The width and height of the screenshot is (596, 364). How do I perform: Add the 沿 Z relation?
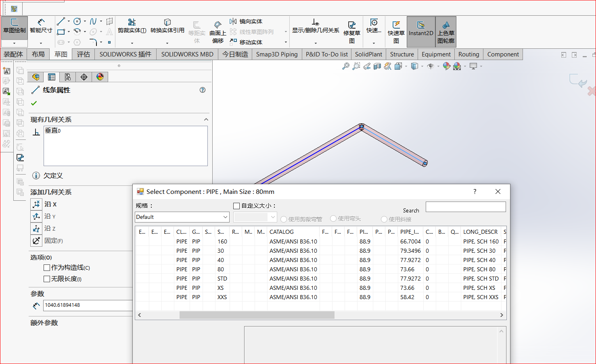[x=36, y=229]
